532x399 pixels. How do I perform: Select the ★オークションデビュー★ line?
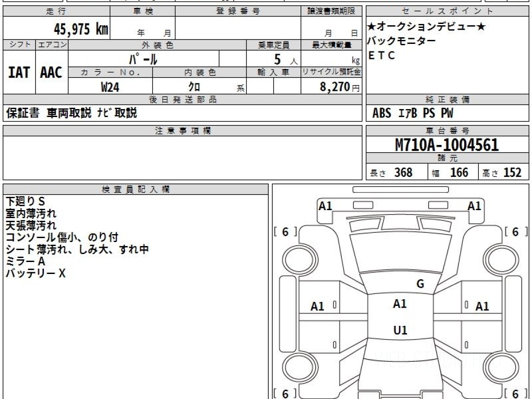(x=426, y=27)
